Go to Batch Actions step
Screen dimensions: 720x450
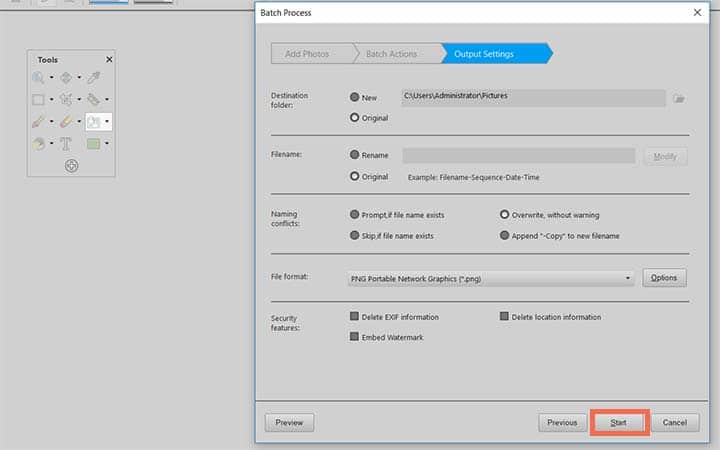396,54
